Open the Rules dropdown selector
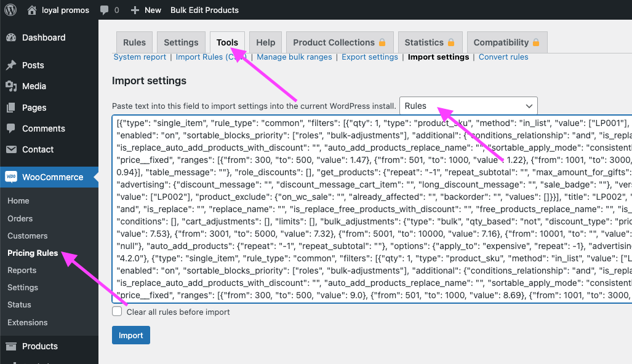The height and width of the screenshot is (364, 632). pos(468,106)
